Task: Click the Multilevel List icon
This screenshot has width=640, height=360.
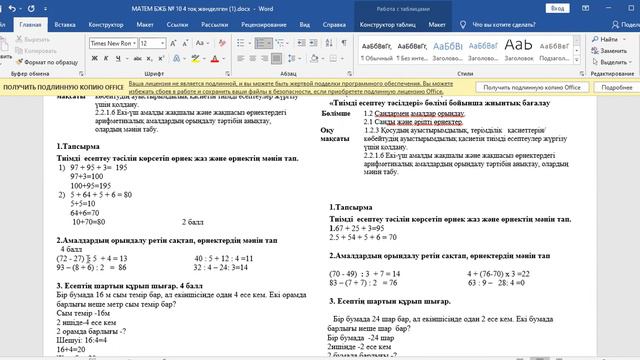Action: 280,43
